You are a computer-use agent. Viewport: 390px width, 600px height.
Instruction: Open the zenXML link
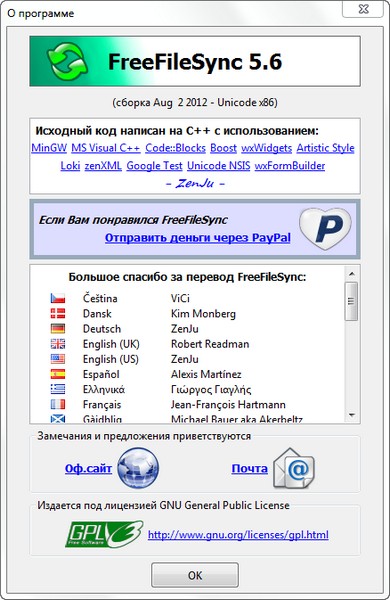click(103, 166)
